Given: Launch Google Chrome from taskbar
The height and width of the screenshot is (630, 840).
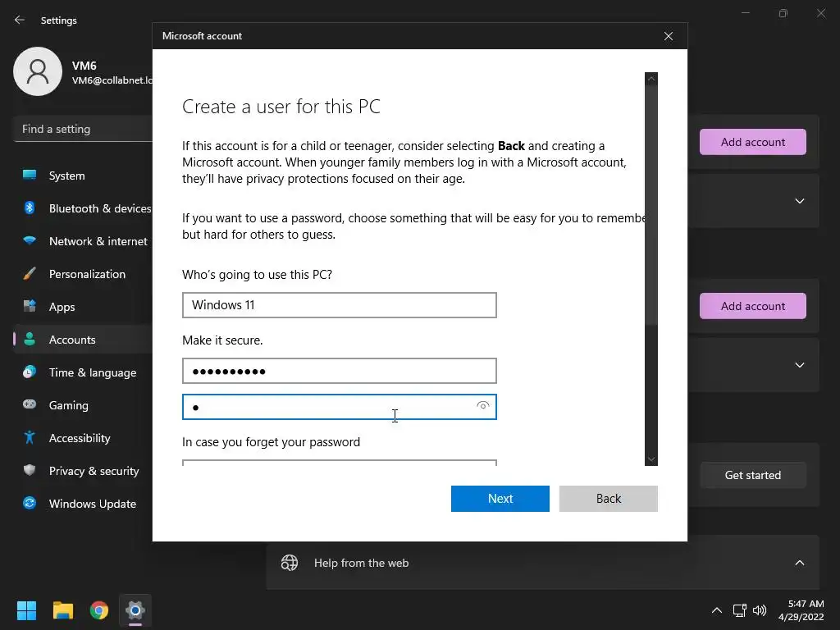Looking at the screenshot, I should pos(99,610).
